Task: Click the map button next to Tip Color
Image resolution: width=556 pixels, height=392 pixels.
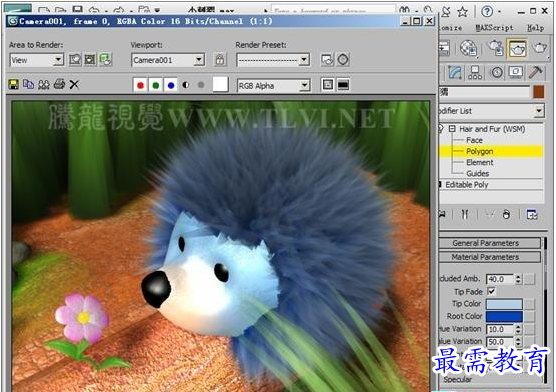Action: 529,304
